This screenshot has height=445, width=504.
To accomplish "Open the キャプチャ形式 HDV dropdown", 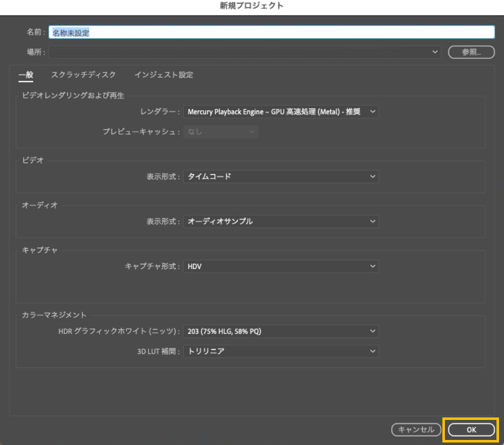I will (281, 267).
